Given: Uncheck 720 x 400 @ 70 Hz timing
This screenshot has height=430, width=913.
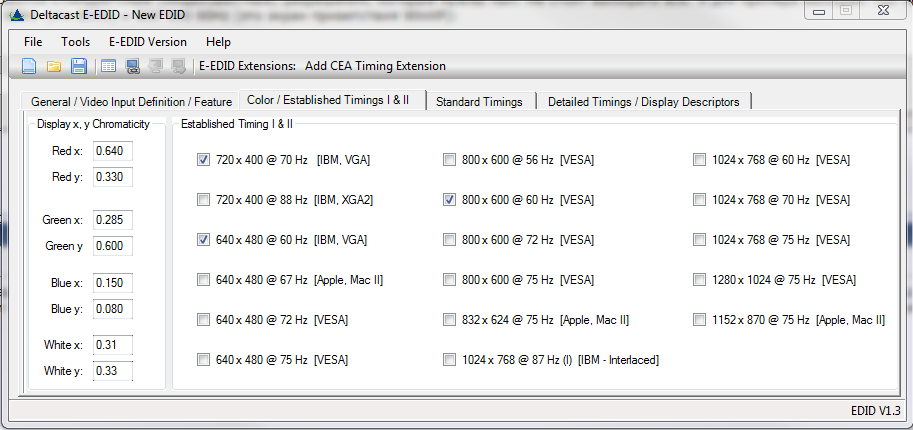Looking at the screenshot, I should [204, 160].
